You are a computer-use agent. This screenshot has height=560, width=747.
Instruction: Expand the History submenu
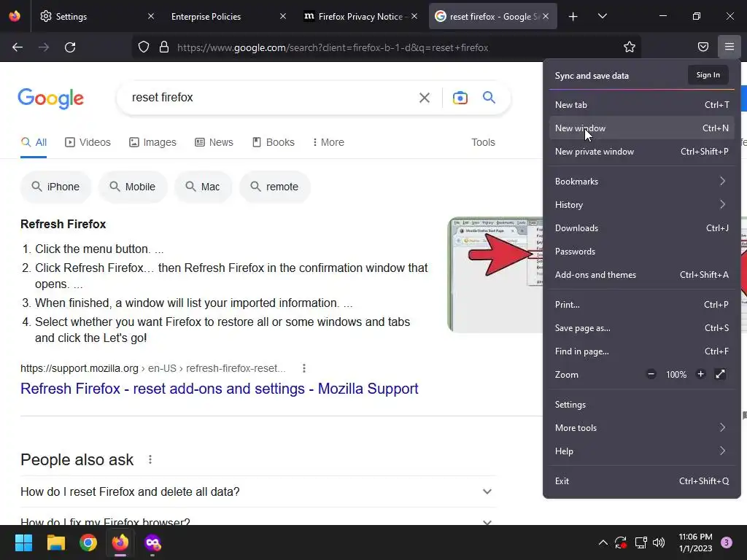[642, 205]
